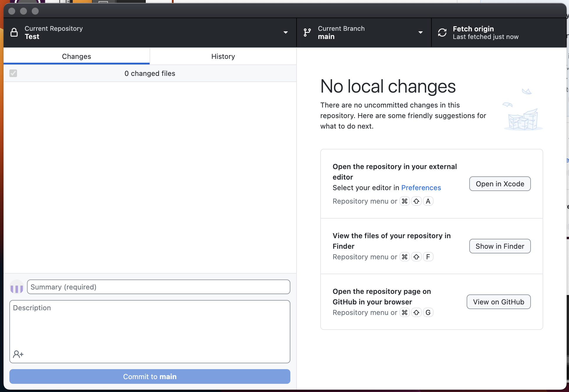Click the add co-authors person icon

[x=18, y=354]
